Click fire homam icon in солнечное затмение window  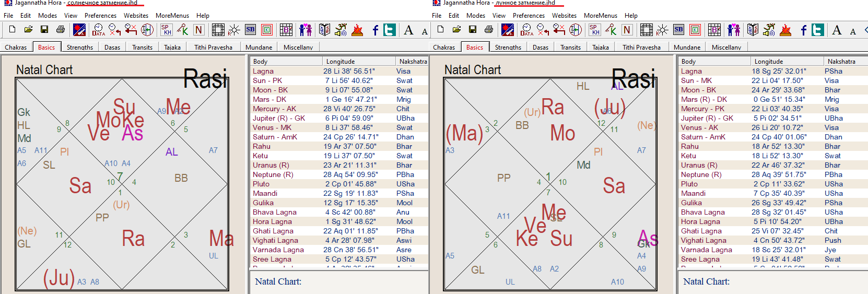pos(357,30)
